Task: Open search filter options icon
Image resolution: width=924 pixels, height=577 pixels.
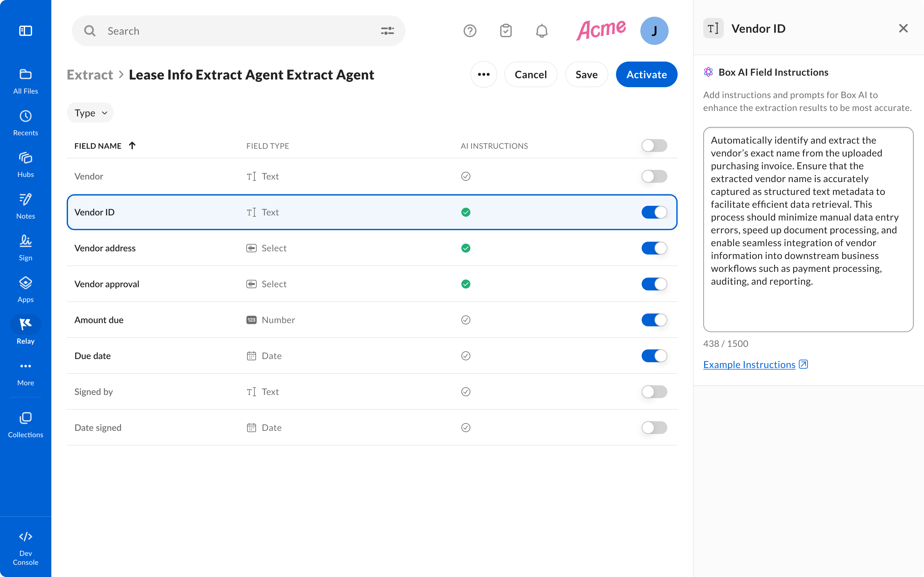Action: click(387, 30)
